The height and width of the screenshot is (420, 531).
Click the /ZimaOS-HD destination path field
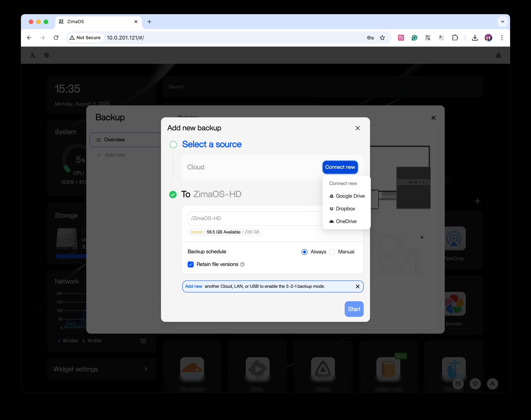pyautogui.click(x=255, y=219)
